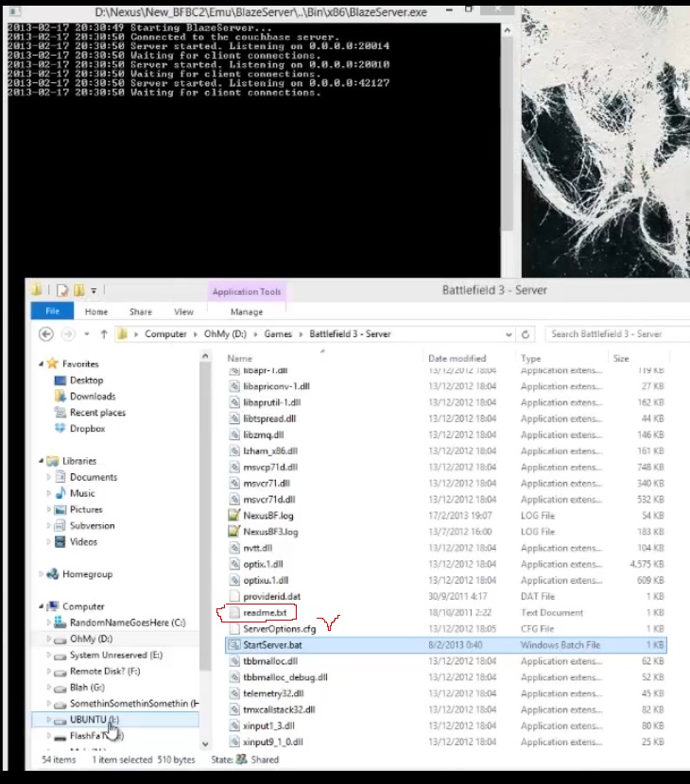The height and width of the screenshot is (784, 690).
Task: Open Recent places in Favorites
Action: pos(97,413)
